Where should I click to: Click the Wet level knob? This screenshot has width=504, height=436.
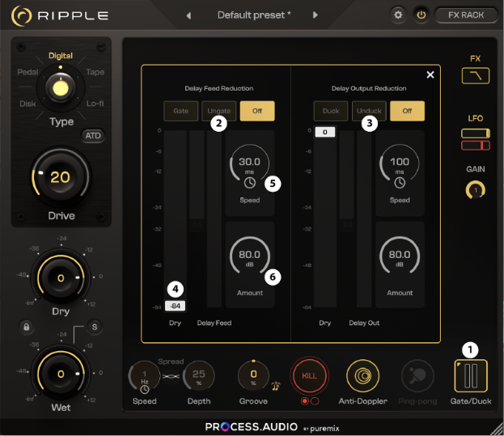pos(61,374)
